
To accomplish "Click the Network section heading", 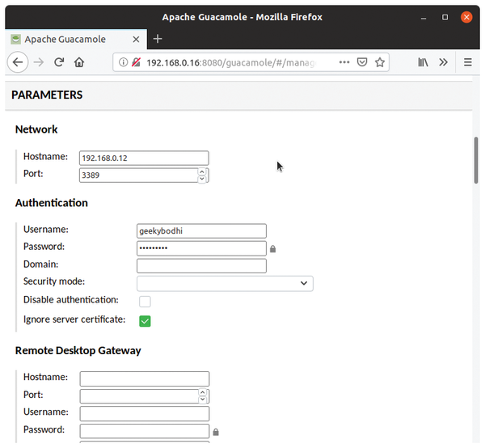I will (36, 129).
